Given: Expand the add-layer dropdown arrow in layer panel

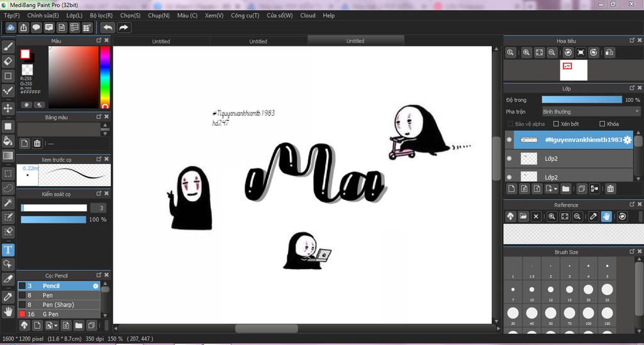Looking at the screenshot, I should click(x=555, y=189).
